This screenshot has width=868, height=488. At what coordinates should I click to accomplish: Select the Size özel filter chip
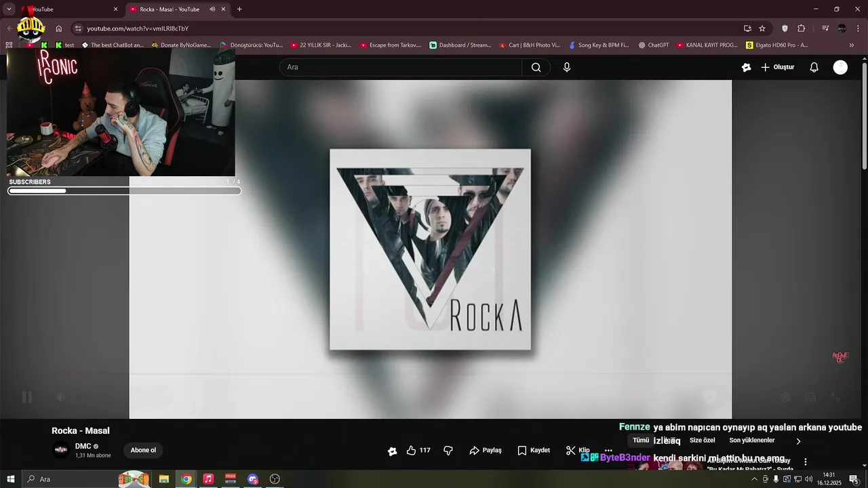click(x=702, y=441)
